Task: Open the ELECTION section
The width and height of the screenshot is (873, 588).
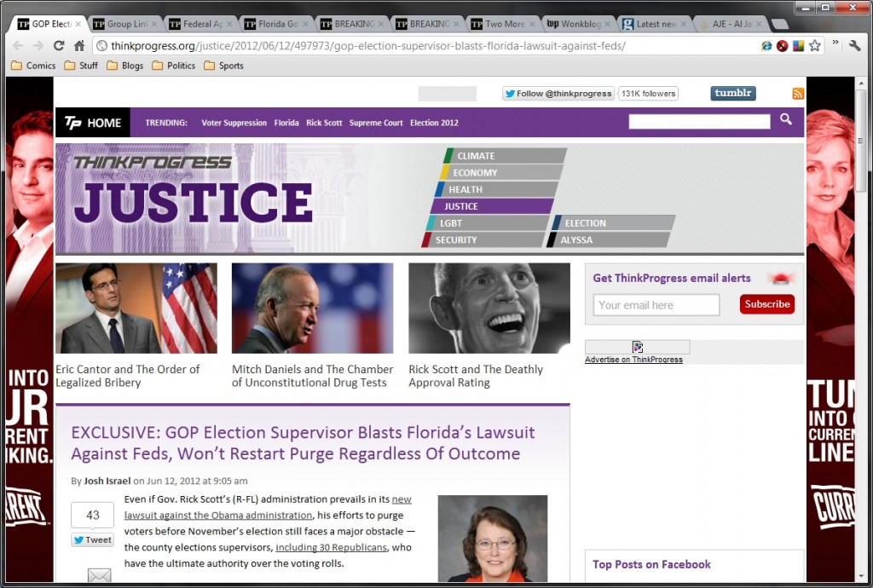Action: coord(613,223)
